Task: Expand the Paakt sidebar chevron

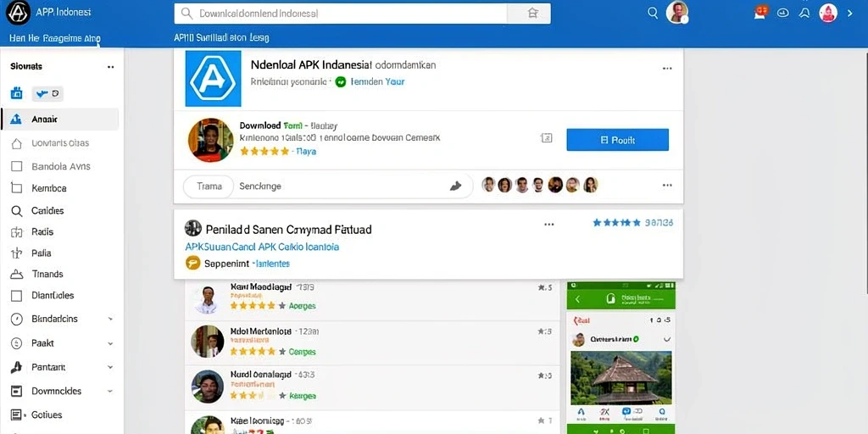Action: [110, 343]
